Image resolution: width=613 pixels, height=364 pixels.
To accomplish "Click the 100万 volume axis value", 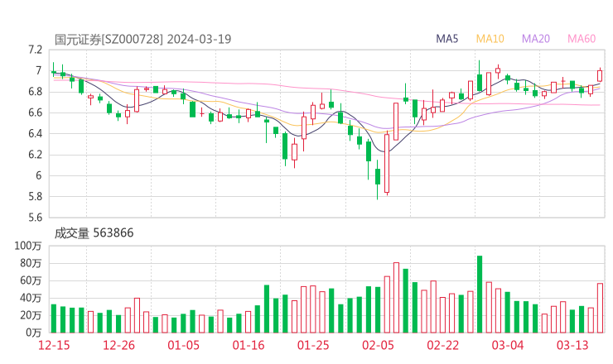I will click(x=28, y=246).
